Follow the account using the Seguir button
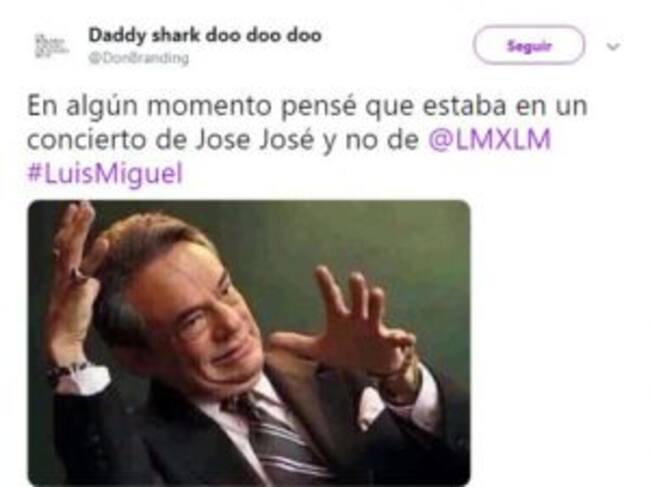 pyautogui.click(x=529, y=45)
